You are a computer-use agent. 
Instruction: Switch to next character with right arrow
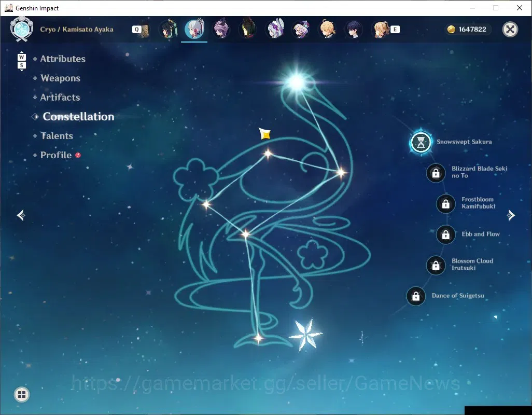511,215
